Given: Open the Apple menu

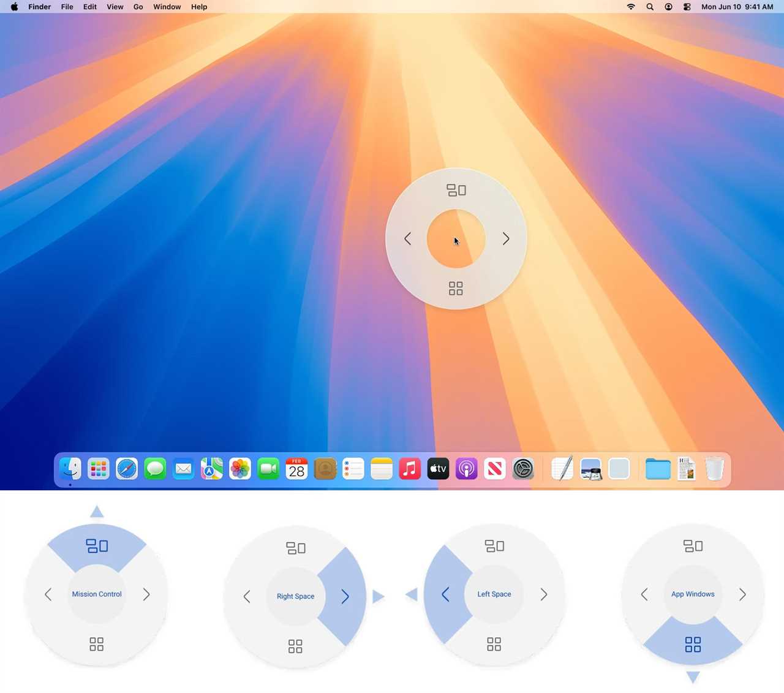Looking at the screenshot, I should [x=14, y=7].
